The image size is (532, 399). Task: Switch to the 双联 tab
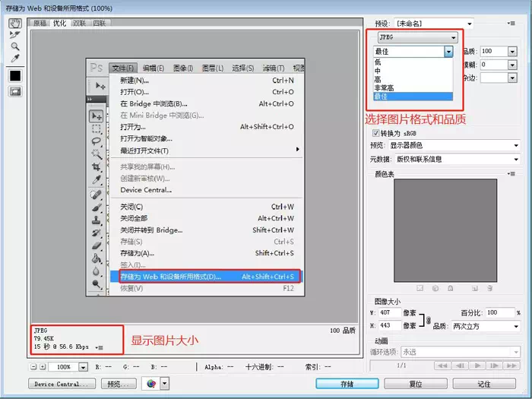[x=79, y=24]
